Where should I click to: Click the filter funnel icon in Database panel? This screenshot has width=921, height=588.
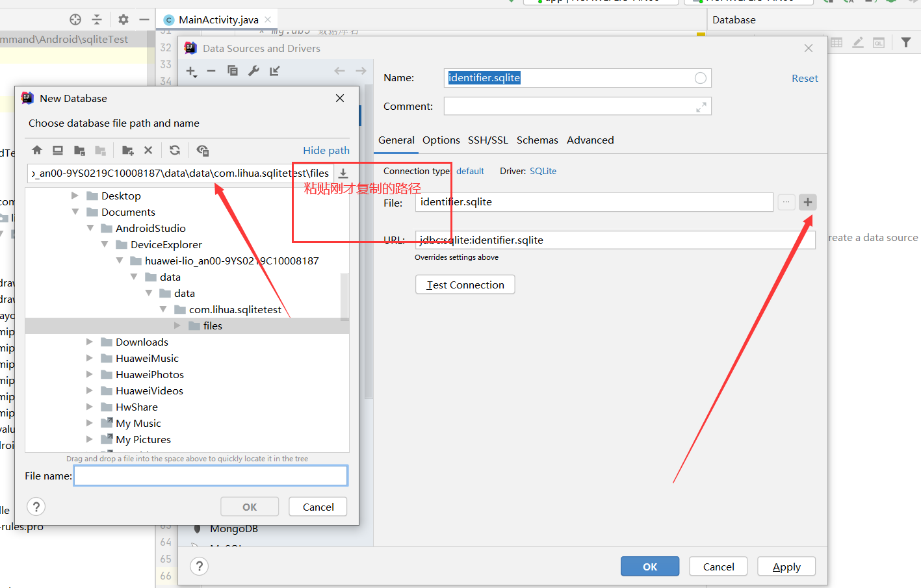click(x=906, y=42)
